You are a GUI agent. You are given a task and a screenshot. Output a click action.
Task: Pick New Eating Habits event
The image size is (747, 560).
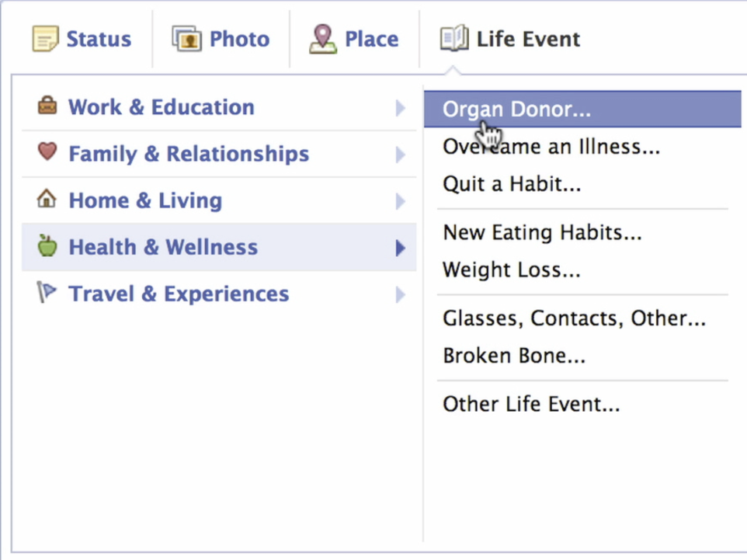point(542,232)
